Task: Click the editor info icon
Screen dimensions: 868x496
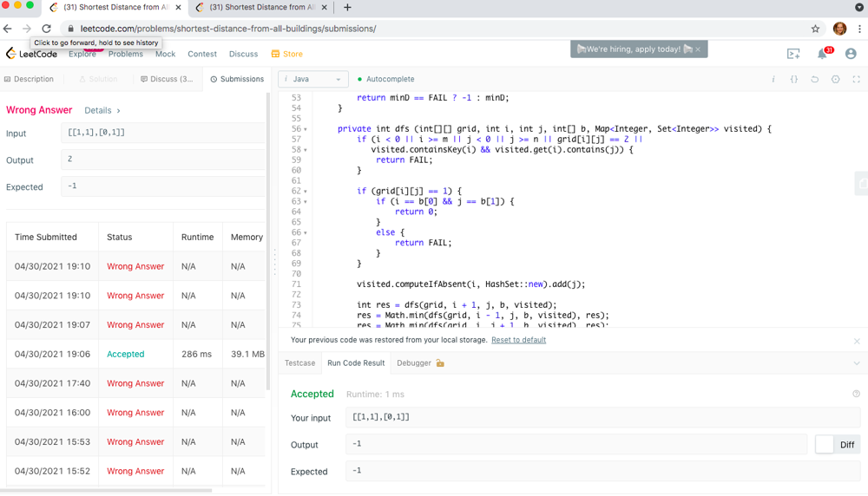Action: click(773, 79)
